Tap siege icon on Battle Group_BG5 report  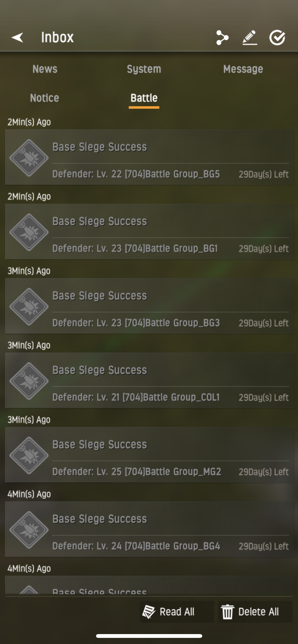click(29, 158)
